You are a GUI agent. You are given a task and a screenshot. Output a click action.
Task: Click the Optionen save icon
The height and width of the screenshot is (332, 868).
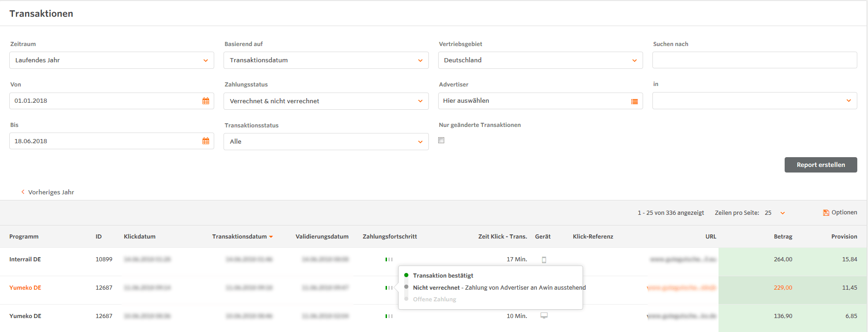[x=826, y=213]
